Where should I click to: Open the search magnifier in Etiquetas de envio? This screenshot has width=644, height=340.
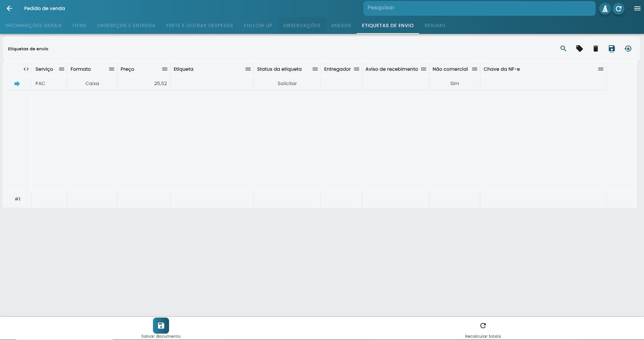coord(563,49)
